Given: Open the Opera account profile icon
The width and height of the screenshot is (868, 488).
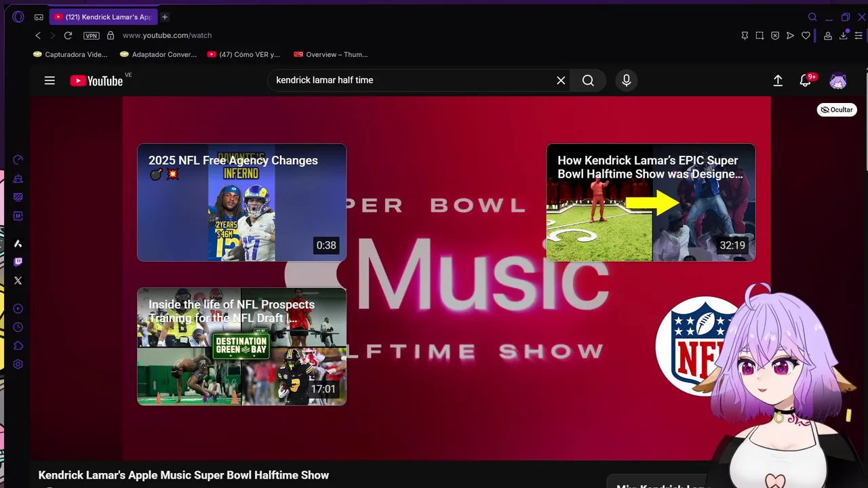Looking at the screenshot, I should (828, 35).
